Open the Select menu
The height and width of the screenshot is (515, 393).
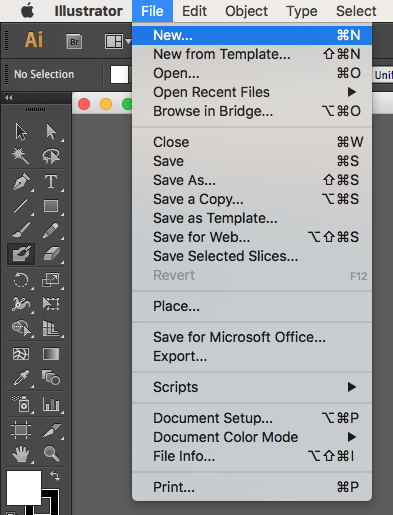(356, 11)
